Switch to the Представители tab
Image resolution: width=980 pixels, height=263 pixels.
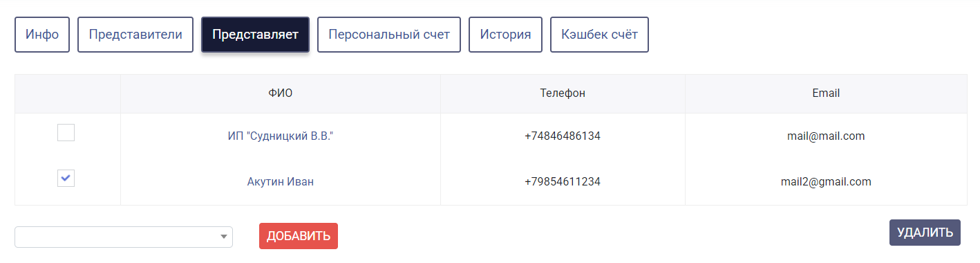click(x=135, y=35)
